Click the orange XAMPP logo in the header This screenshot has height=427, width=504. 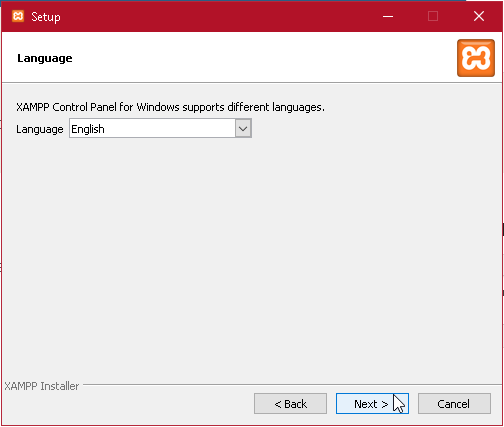pos(476,58)
